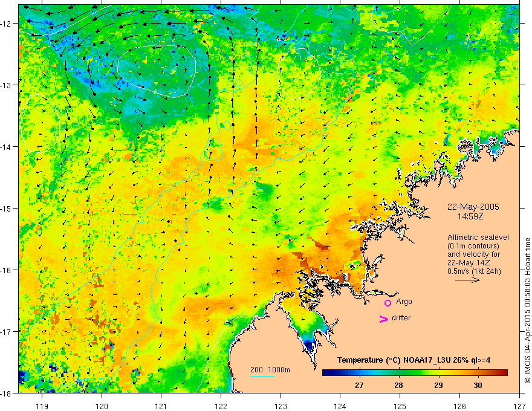
Task: Click the latitude label -14
Action: click(7, 147)
